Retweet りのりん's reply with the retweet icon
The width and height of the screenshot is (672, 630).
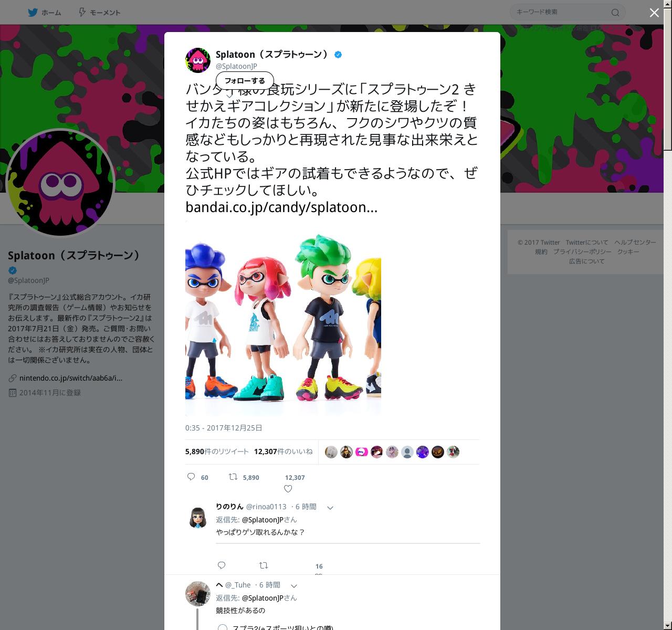click(264, 565)
